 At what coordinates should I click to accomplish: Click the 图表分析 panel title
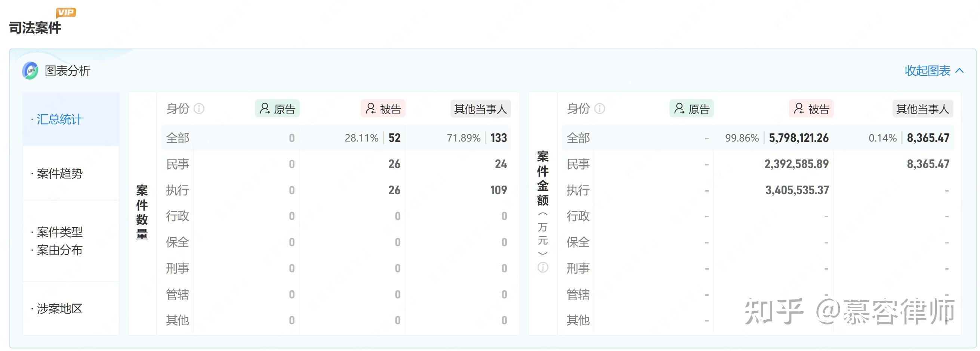click(x=67, y=71)
